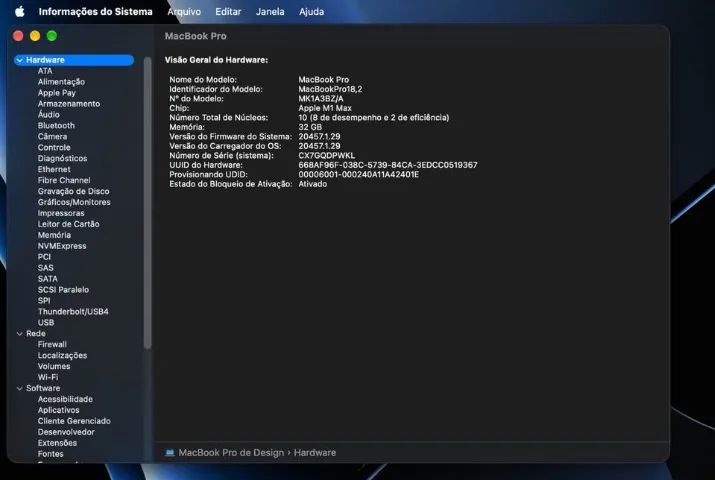The width and height of the screenshot is (715, 480).
Task: Click the Provisionando UDID value
Action: click(358, 175)
